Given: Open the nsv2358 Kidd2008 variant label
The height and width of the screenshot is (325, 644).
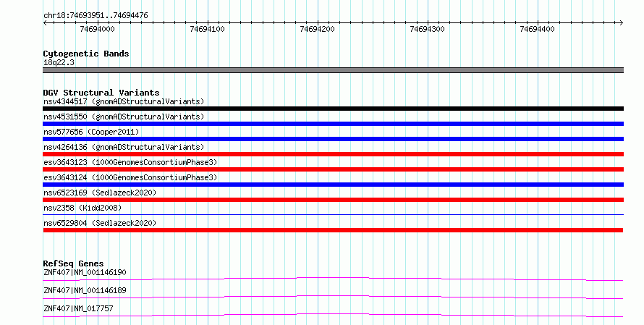Looking at the screenshot, I should click(x=82, y=208).
